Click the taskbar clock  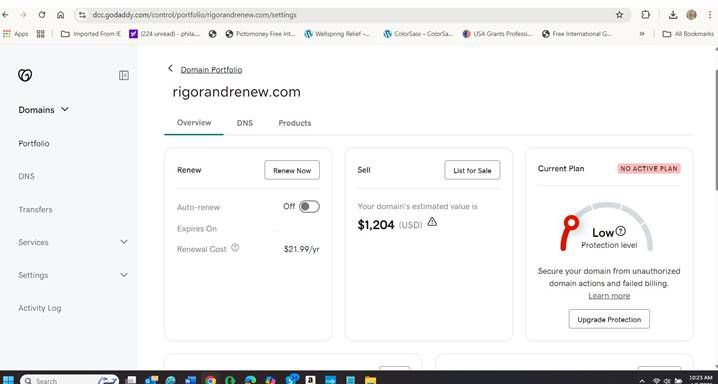701,379
